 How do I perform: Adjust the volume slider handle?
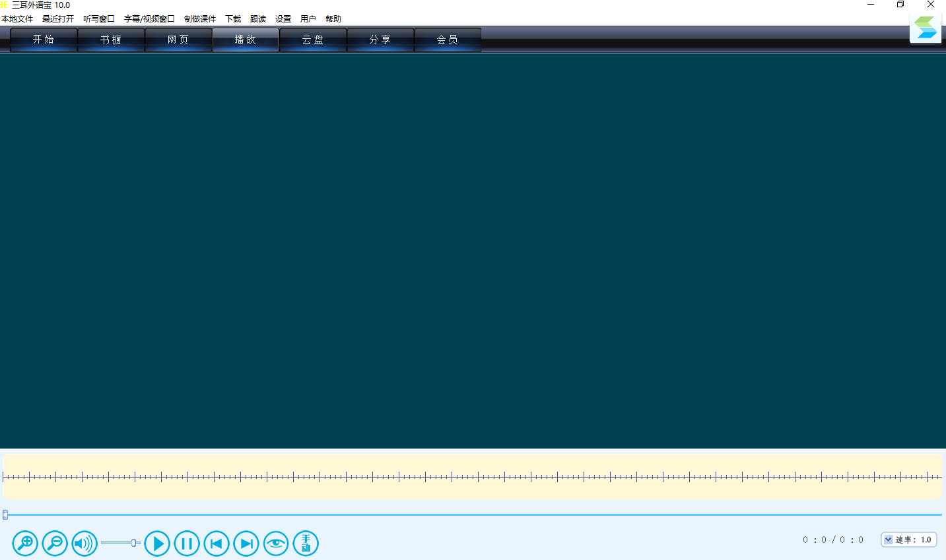135,543
